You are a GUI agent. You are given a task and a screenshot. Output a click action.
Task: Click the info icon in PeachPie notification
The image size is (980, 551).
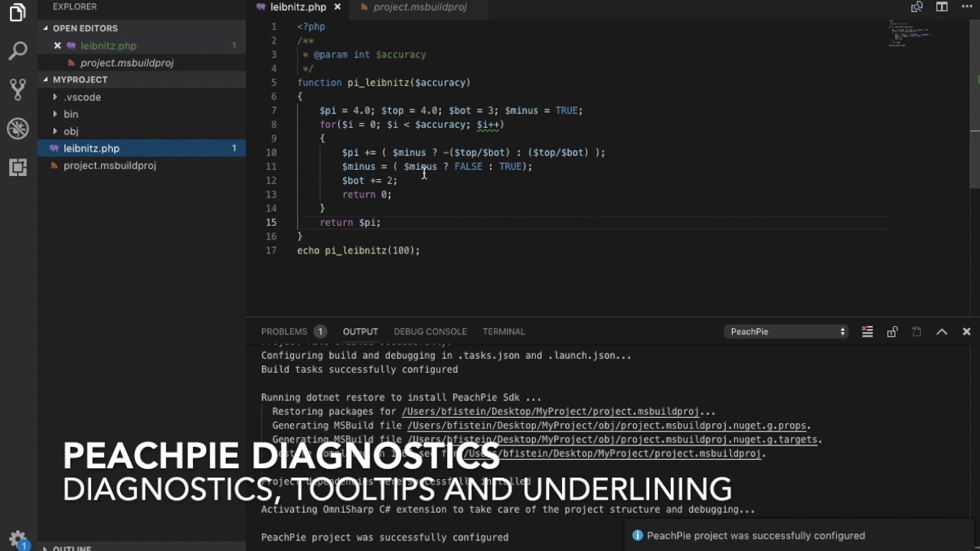pyautogui.click(x=637, y=536)
